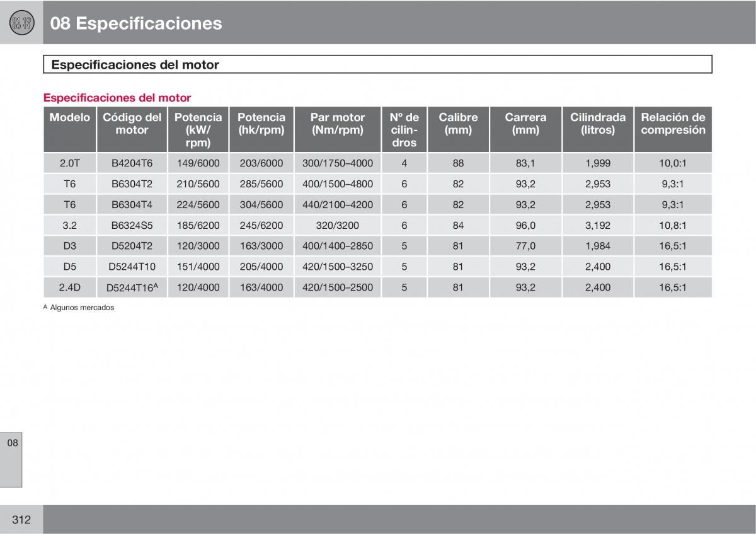Click the red 'Especificaciones del motor' subheading
The width and height of the screenshot is (756, 534).
pyautogui.click(x=117, y=98)
